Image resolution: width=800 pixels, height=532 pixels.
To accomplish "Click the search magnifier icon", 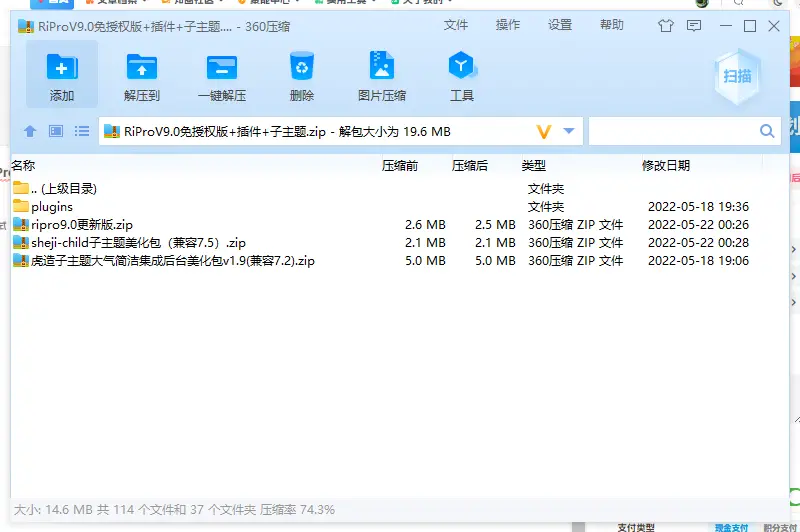I will click(x=767, y=131).
